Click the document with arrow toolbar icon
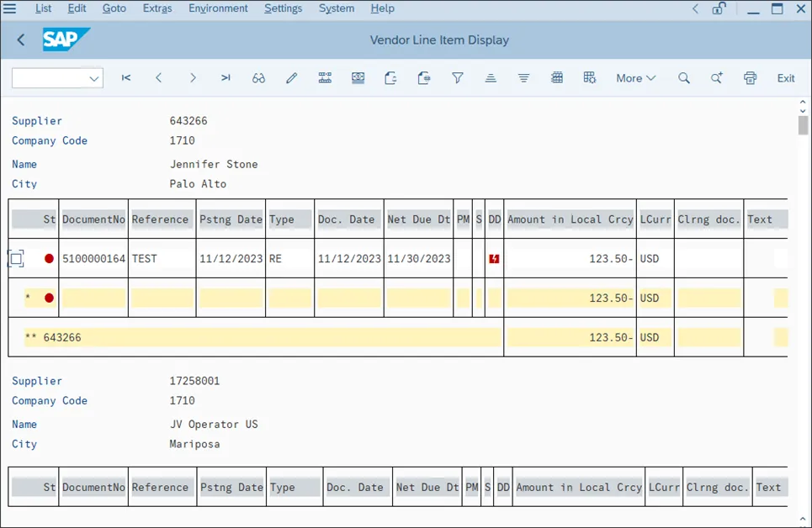The image size is (812, 528). 391,77
